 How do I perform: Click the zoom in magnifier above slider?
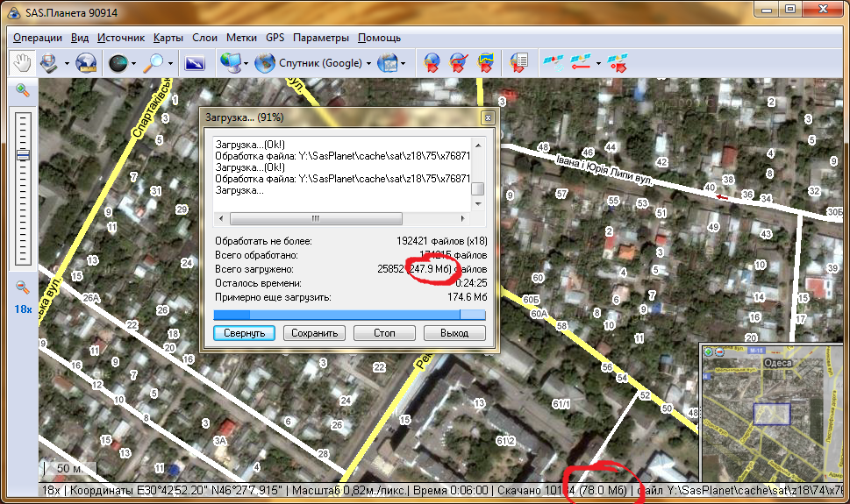(x=23, y=90)
